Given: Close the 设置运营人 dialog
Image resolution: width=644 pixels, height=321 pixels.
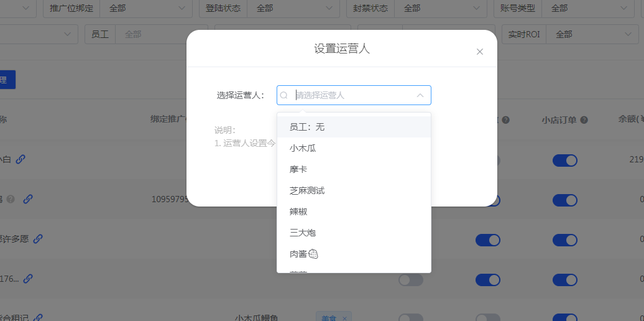Looking at the screenshot, I should tap(479, 52).
